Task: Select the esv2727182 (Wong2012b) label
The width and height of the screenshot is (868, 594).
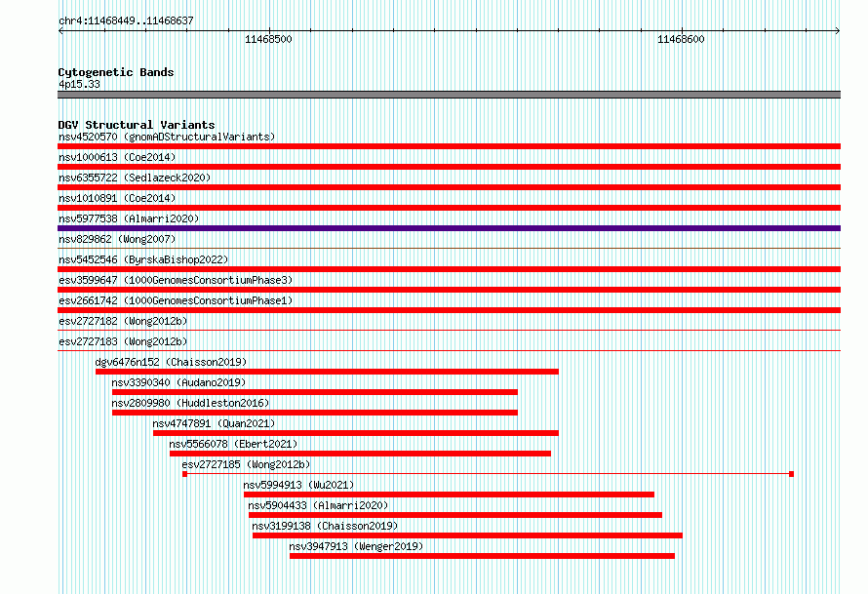Action: pyautogui.click(x=123, y=321)
